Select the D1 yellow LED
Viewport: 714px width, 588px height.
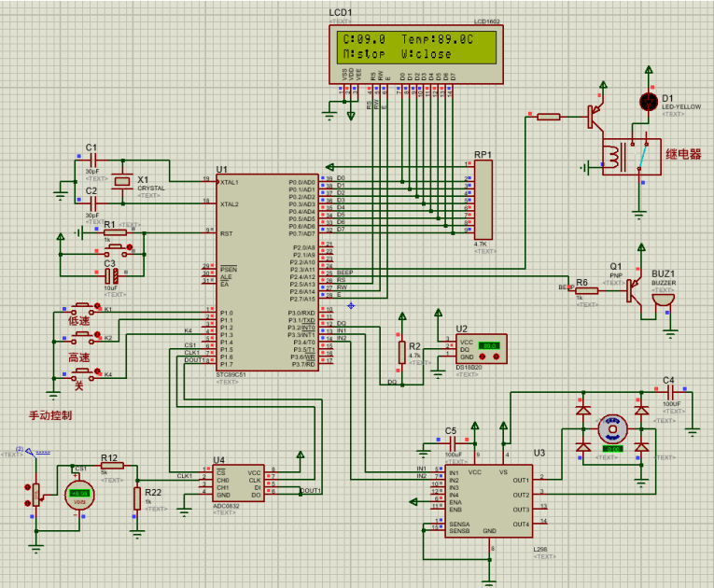click(x=649, y=102)
